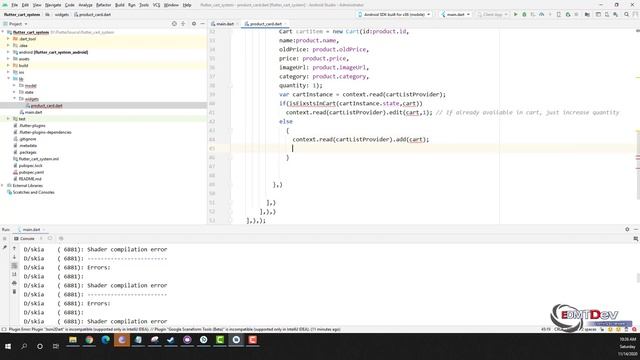Open Windows Start menu

(8, 346)
